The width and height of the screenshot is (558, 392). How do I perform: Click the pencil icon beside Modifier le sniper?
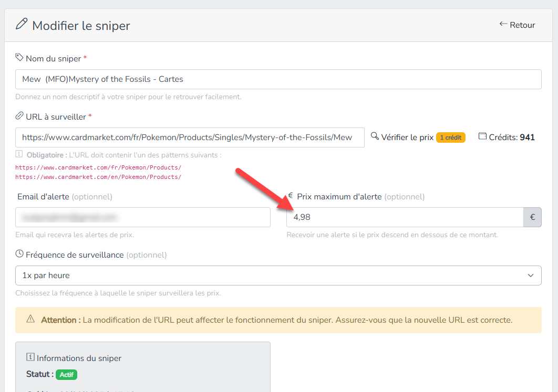pos(21,24)
